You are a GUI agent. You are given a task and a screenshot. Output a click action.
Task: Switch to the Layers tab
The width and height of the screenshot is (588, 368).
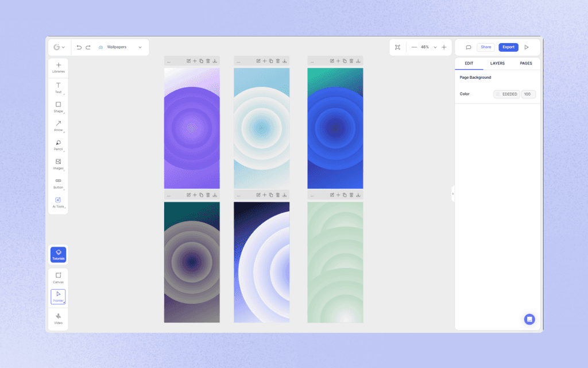coord(498,63)
